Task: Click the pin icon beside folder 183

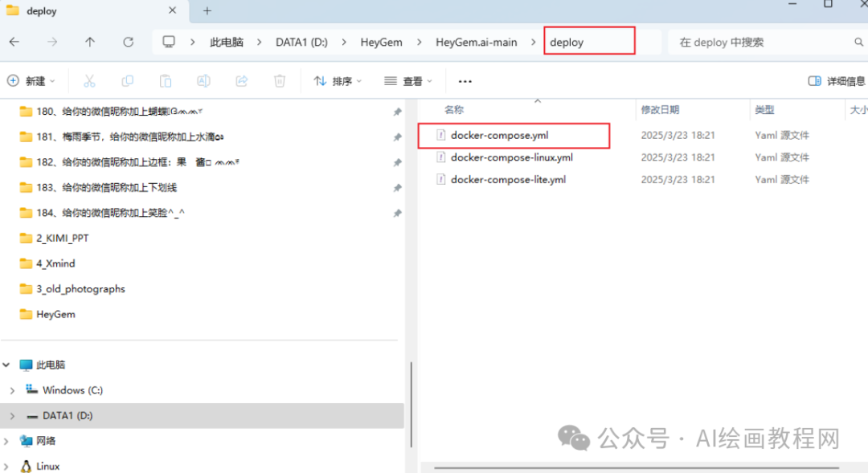Action: pyautogui.click(x=397, y=188)
